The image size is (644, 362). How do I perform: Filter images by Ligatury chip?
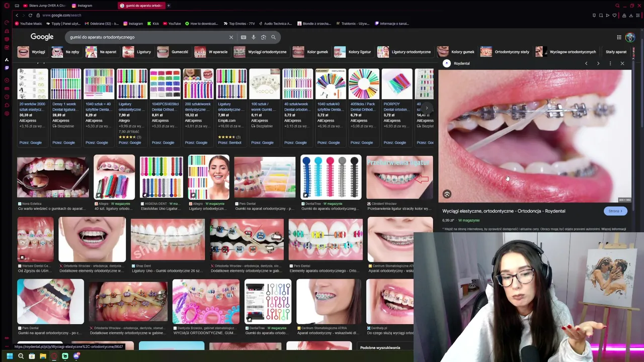pyautogui.click(x=137, y=52)
